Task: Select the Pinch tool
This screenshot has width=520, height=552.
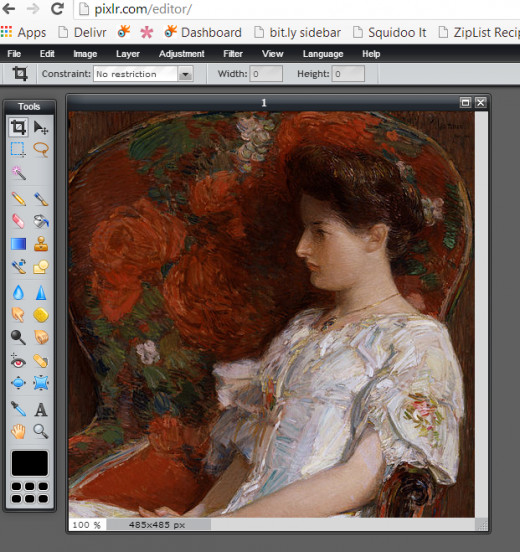Action: (x=41, y=383)
